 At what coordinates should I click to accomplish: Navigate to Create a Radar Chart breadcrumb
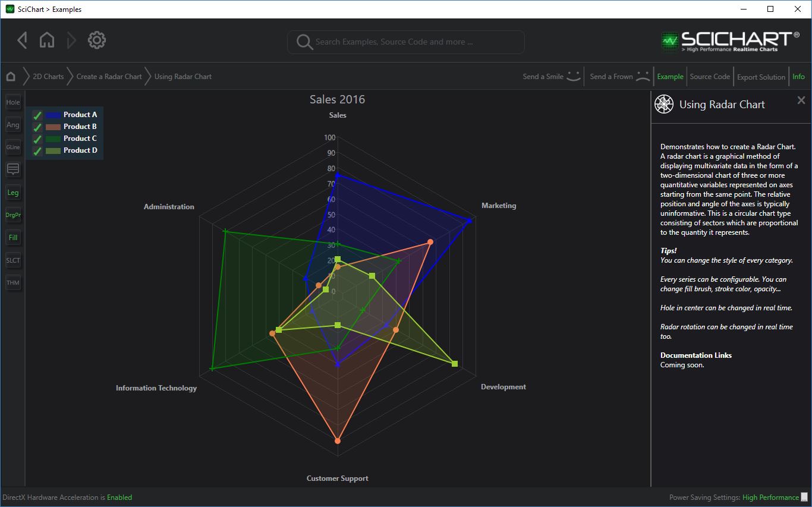(x=109, y=77)
